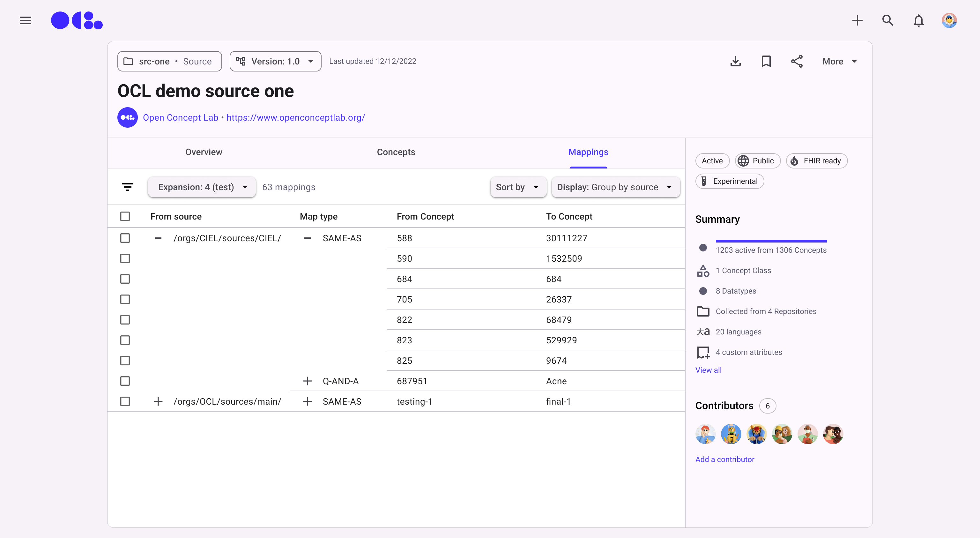This screenshot has width=980, height=538.
Task: Click the share icon
Action: 797,61
